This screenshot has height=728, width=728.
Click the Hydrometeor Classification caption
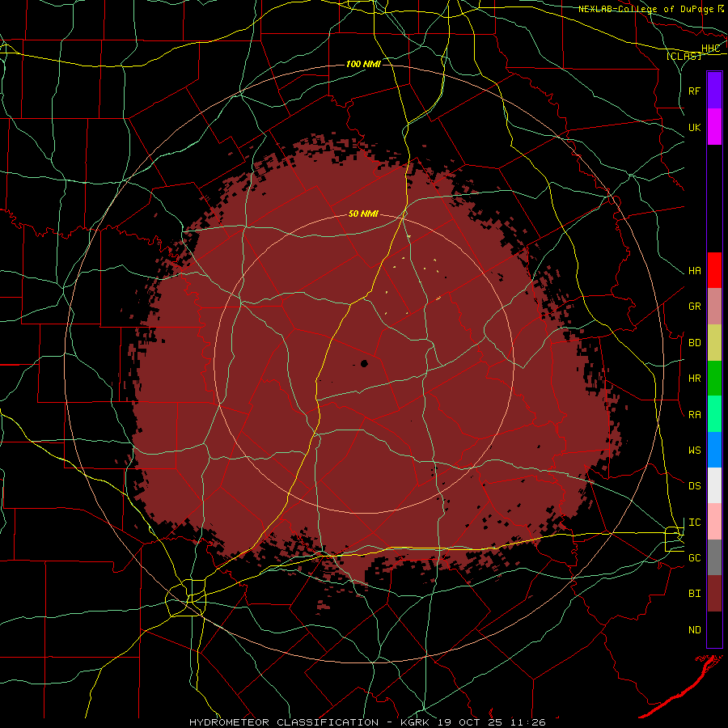[x=284, y=722]
